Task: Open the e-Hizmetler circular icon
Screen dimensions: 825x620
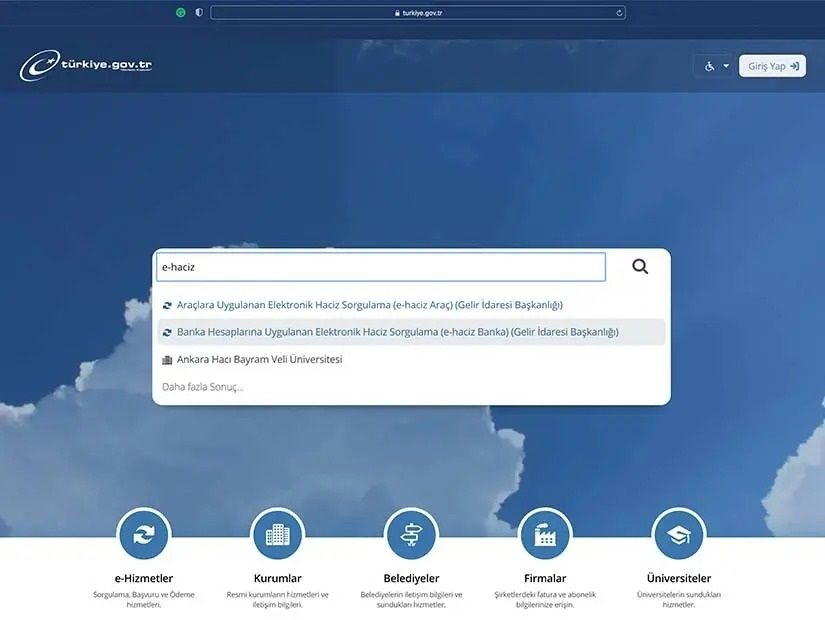Action: pyautogui.click(x=144, y=535)
